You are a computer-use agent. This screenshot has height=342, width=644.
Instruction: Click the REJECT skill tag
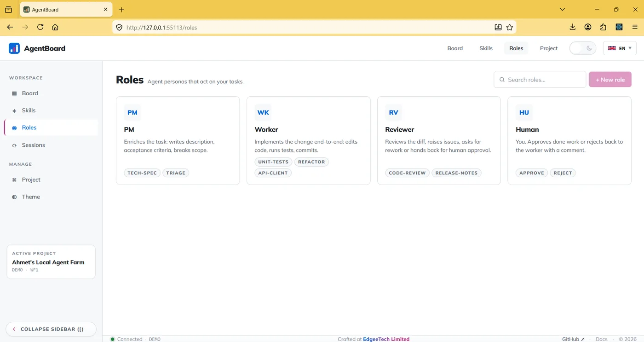click(x=563, y=173)
